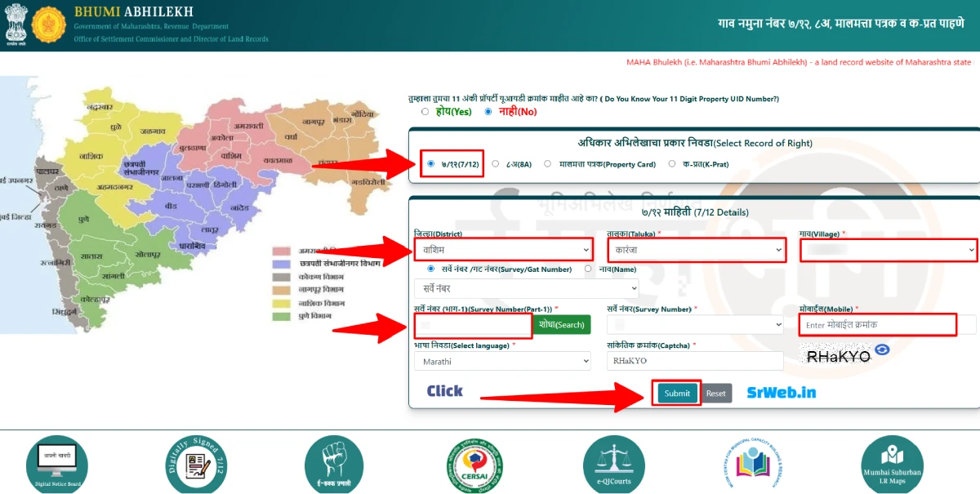Open the Select language dropdown showing Marathi

pos(503,361)
